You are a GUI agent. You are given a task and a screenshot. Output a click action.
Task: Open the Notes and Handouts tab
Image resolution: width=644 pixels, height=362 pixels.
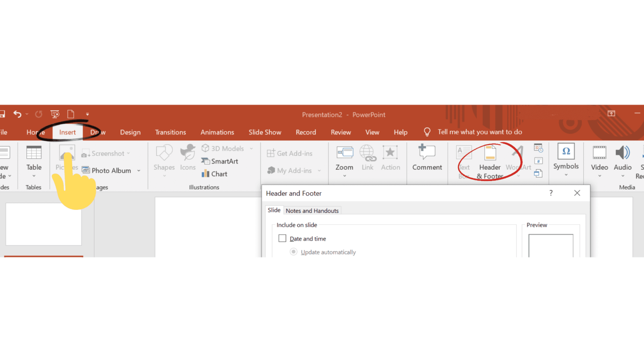tap(312, 211)
